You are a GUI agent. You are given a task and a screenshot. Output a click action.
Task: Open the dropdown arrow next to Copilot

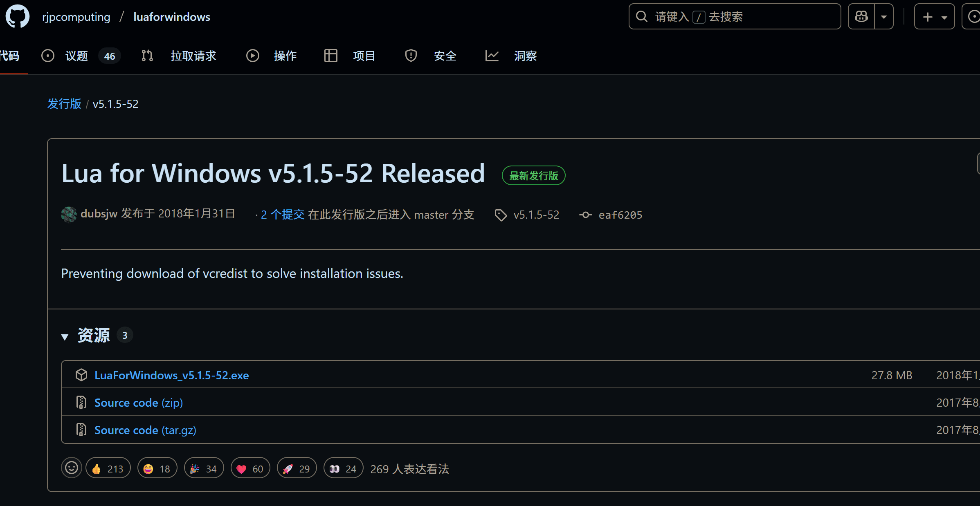884,17
